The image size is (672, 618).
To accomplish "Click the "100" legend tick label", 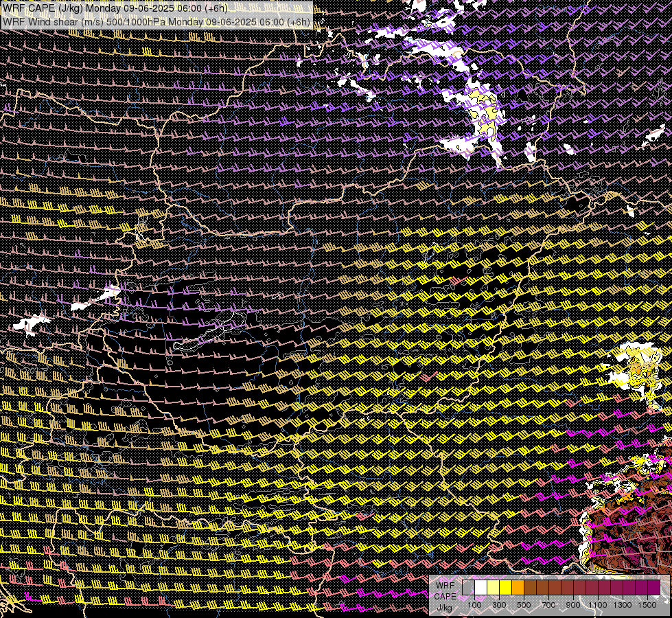I will click(x=474, y=605).
